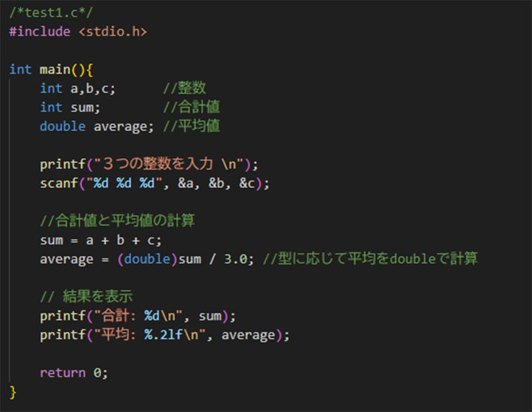Viewport: 532px width, 412px height.
Task: Click the 結果を表示 comment line
Action: (86, 297)
